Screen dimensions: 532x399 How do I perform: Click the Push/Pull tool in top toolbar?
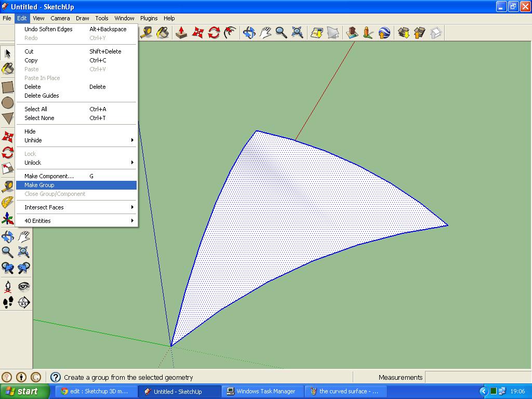pos(181,33)
